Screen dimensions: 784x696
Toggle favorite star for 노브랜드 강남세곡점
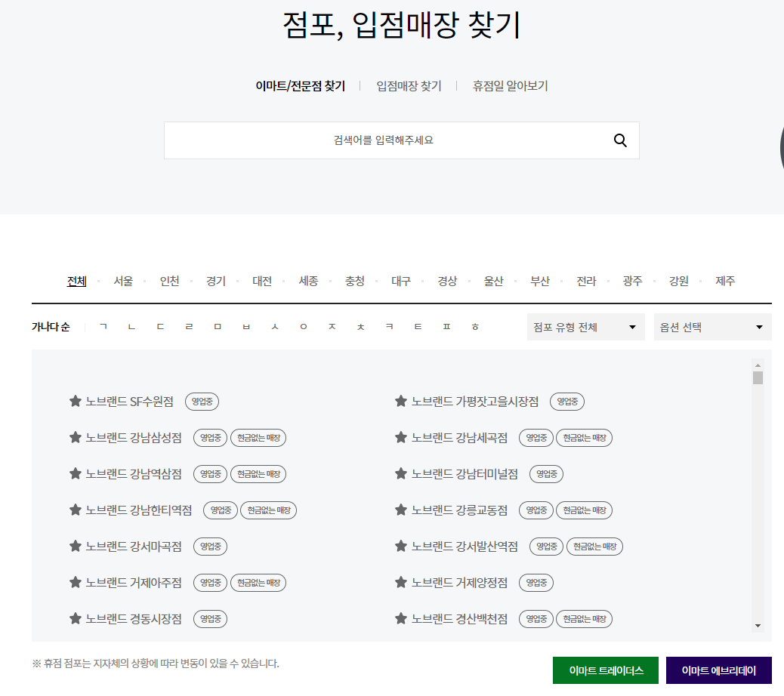point(400,438)
